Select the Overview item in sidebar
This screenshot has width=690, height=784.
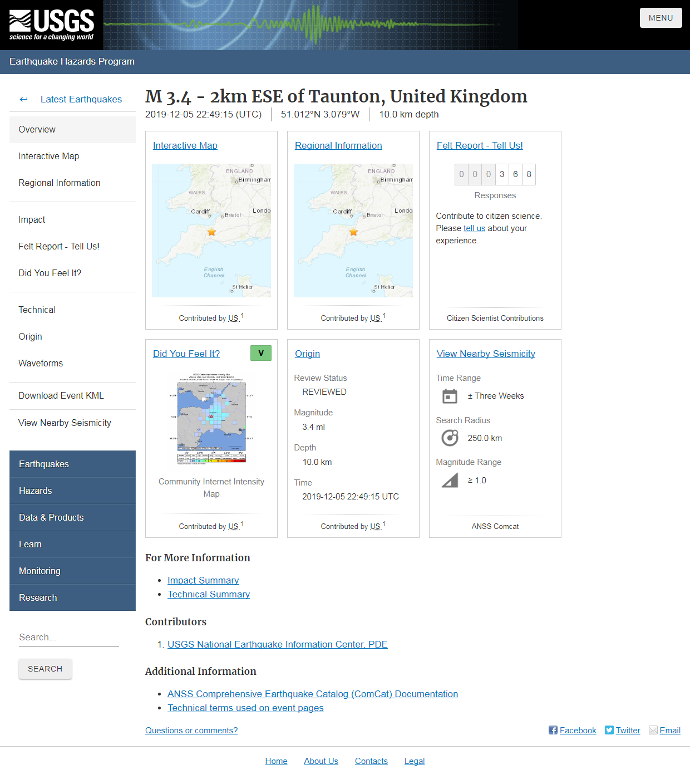coord(37,129)
